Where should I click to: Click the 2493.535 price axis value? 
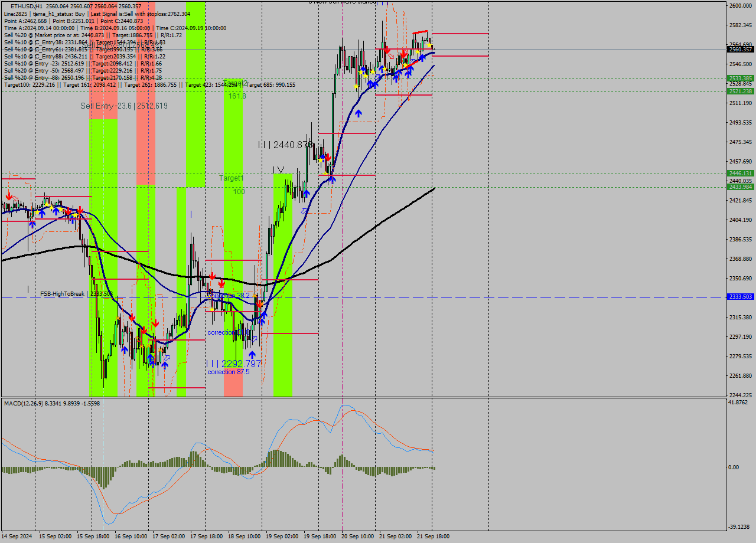(741, 122)
